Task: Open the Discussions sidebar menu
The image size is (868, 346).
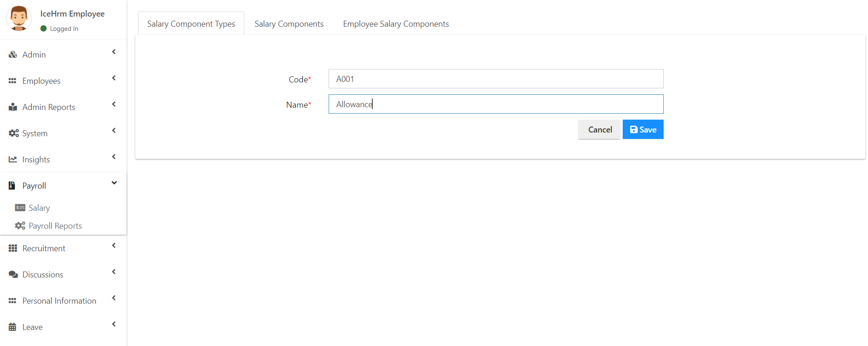Action: point(63,275)
